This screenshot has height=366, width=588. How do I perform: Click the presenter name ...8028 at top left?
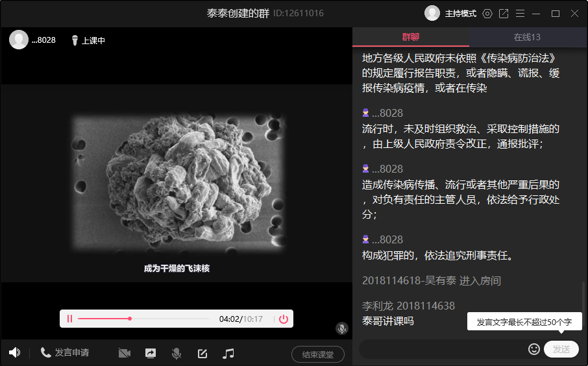point(43,40)
